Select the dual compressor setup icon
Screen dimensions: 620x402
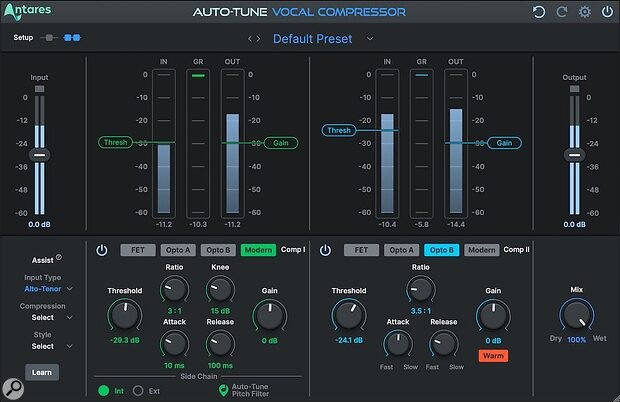click(x=72, y=38)
